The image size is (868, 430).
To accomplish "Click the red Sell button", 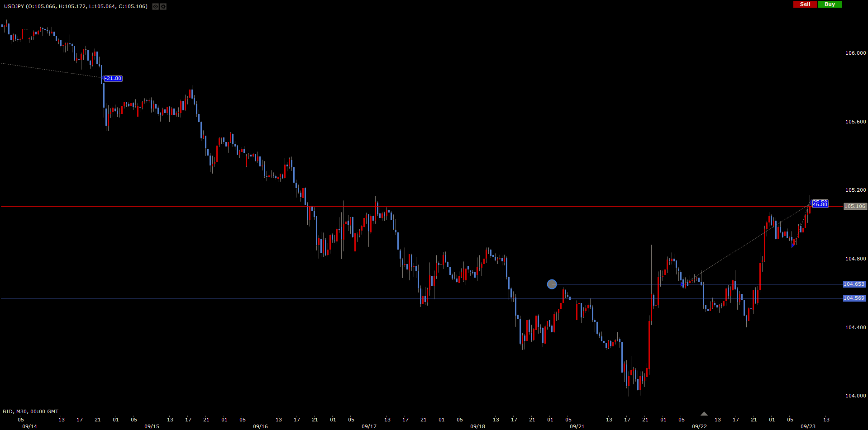I will click(805, 4).
